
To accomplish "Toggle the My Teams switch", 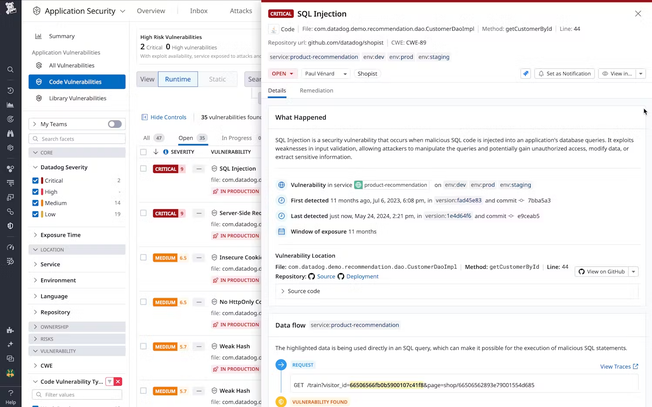I will (x=114, y=124).
